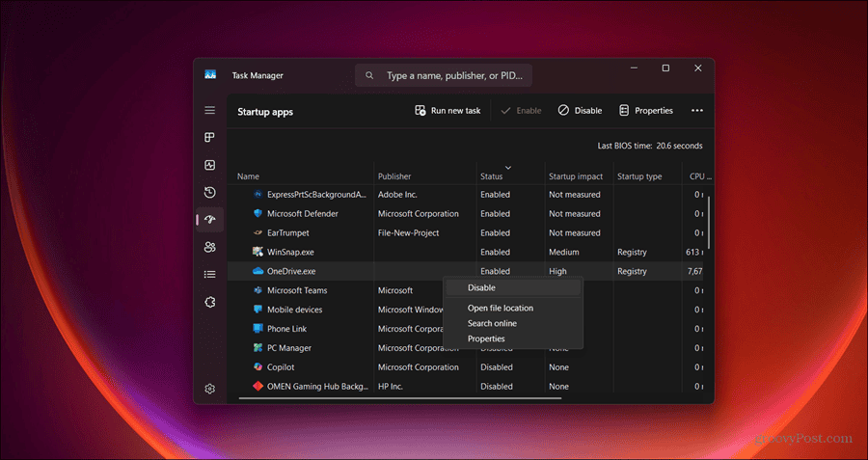
Task: Open the more options ellipsis menu
Action: click(697, 111)
